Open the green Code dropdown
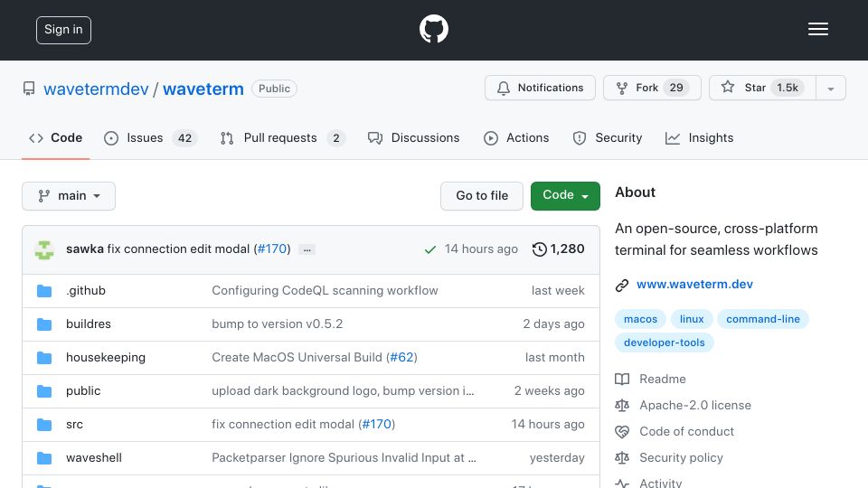The image size is (868, 488). (x=565, y=196)
